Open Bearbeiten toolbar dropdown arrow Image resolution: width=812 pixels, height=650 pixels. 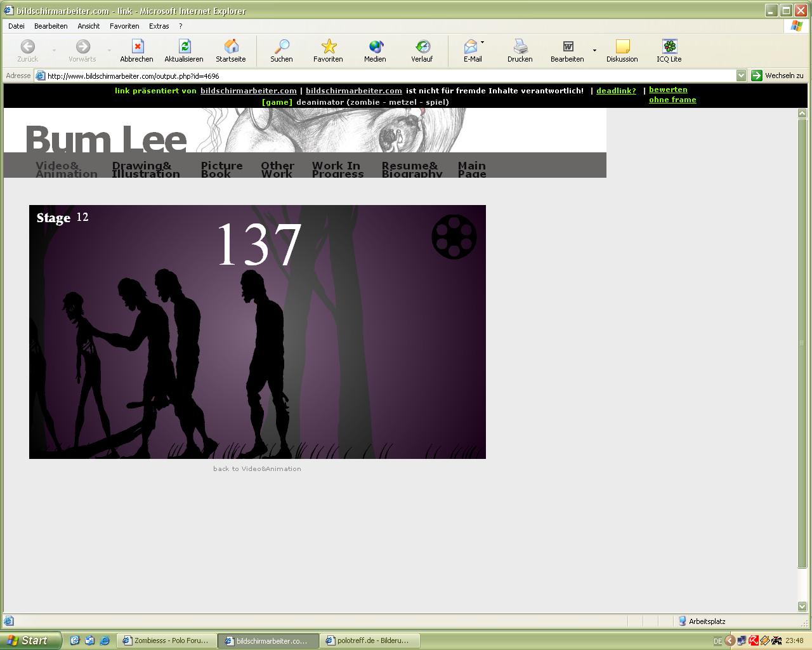tap(594, 50)
